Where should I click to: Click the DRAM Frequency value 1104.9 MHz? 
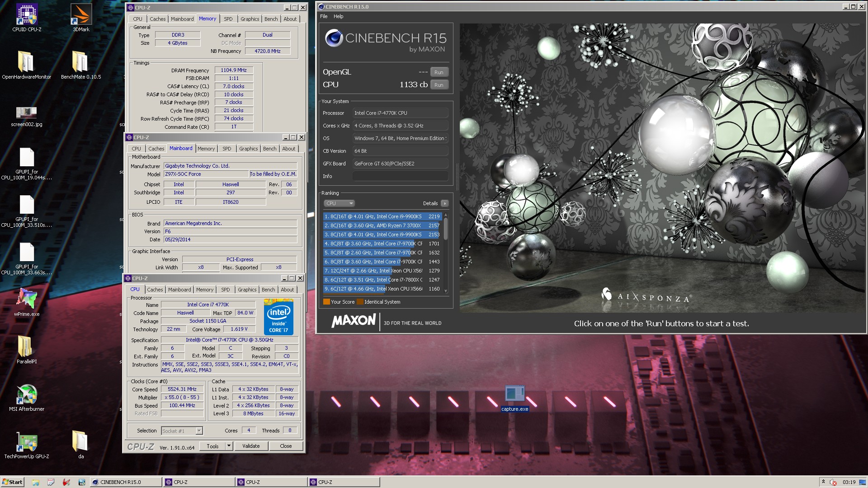tap(234, 70)
